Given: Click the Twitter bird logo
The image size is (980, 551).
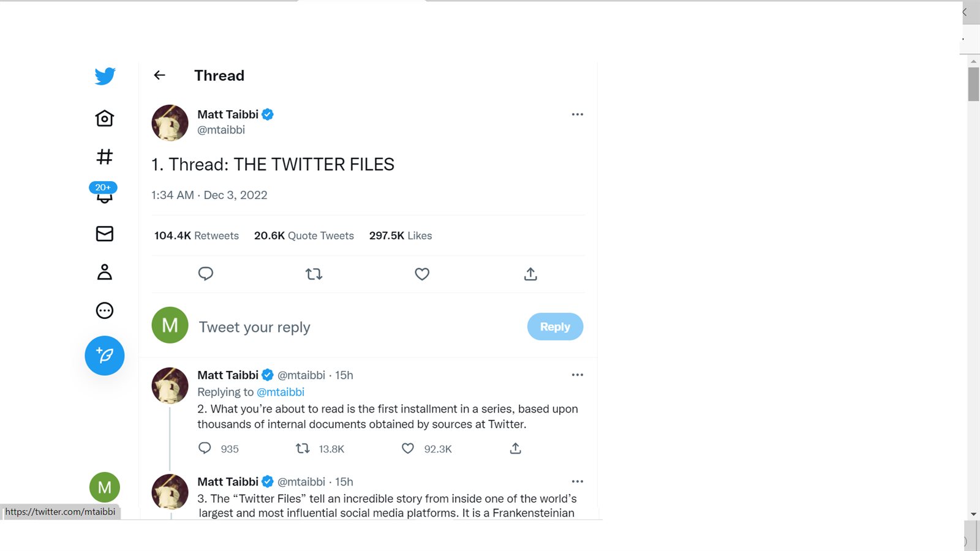Looking at the screenshot, I should (x=105, y=76).
